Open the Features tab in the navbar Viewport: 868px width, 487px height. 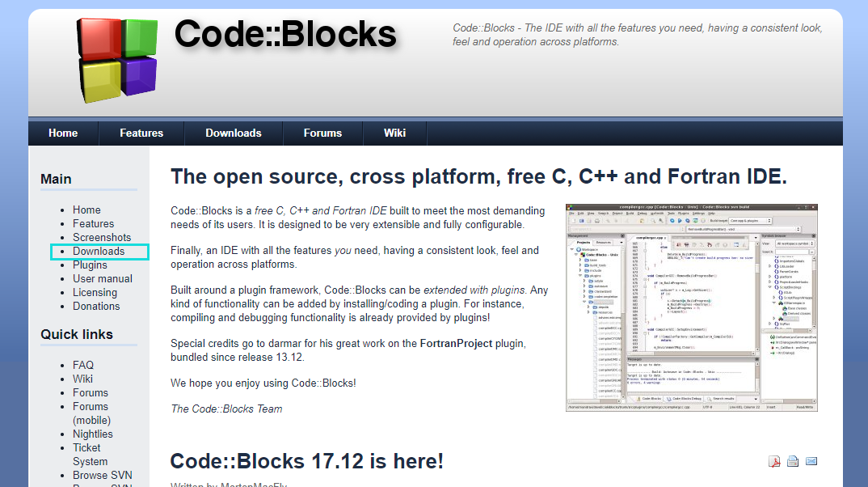click(141, 133)
